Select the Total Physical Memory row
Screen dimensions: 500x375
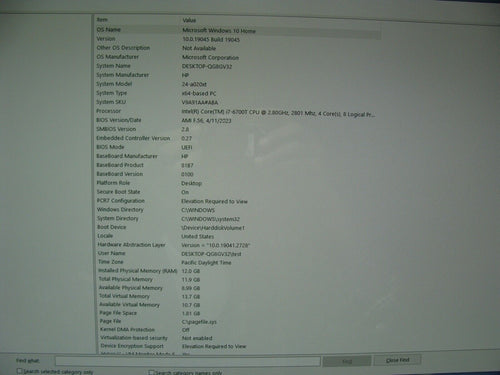tap(237, 280)
